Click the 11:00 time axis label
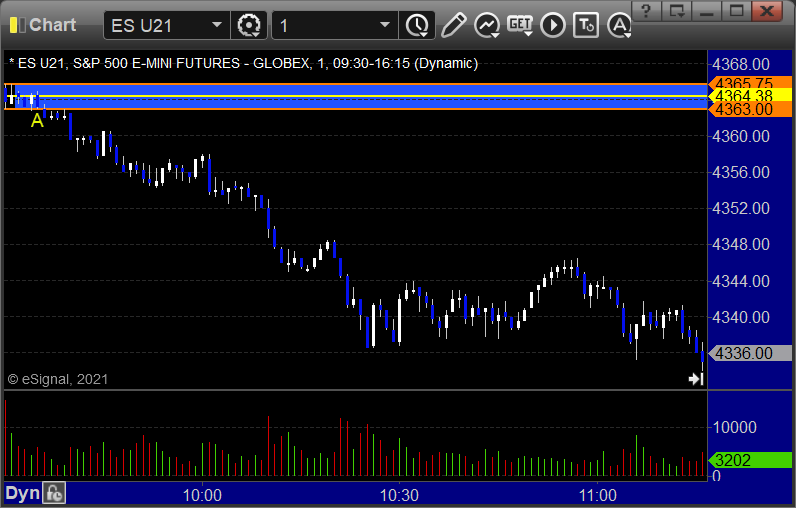 pos(598,495)
